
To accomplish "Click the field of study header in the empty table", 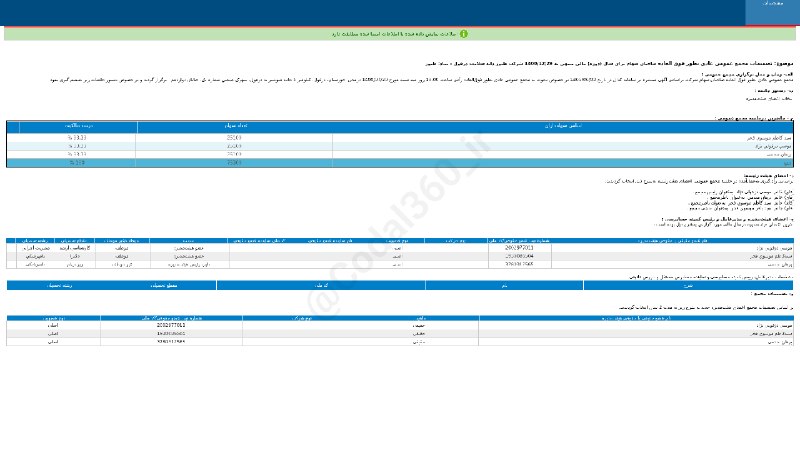I will [x=59, y=286].
